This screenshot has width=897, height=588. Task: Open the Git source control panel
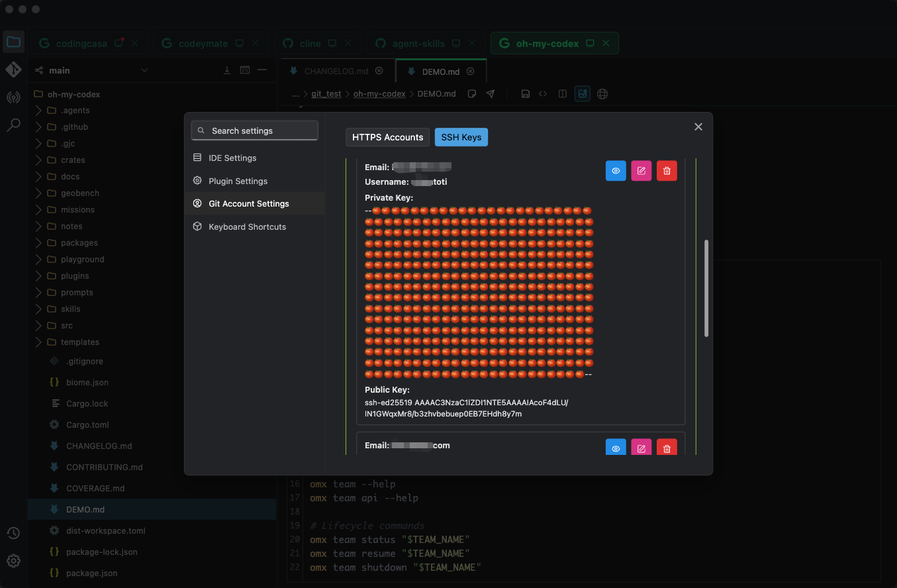click(x=13, y=70)
